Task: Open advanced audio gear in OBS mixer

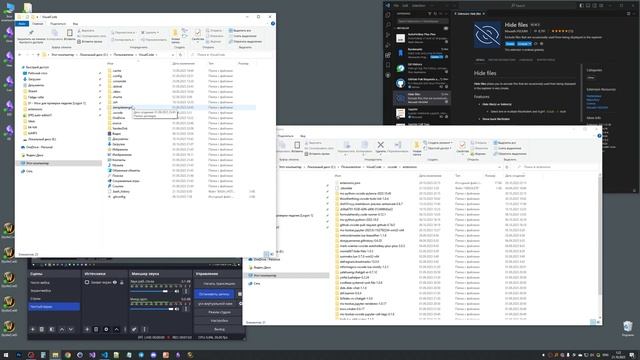Action: coord(134,329)
